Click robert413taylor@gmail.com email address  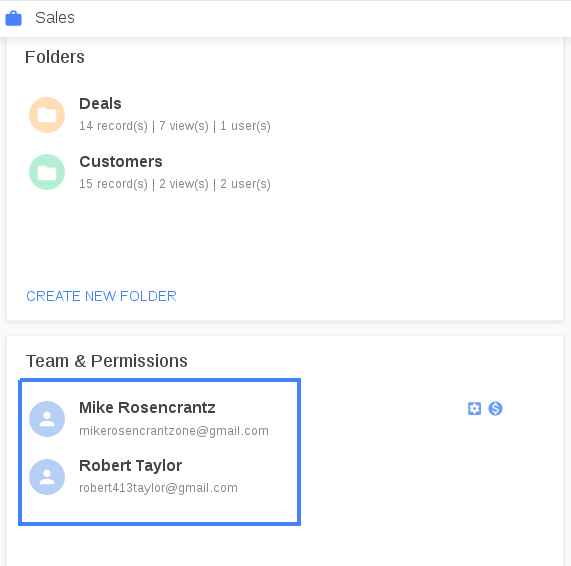click(158, 488)
